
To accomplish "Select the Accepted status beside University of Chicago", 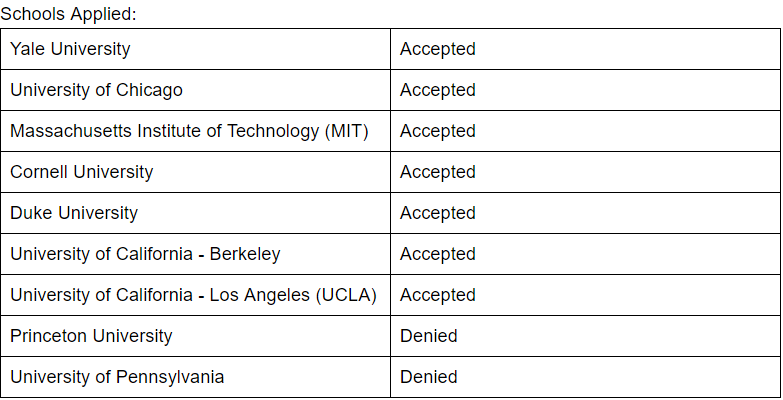I will 438,90.
